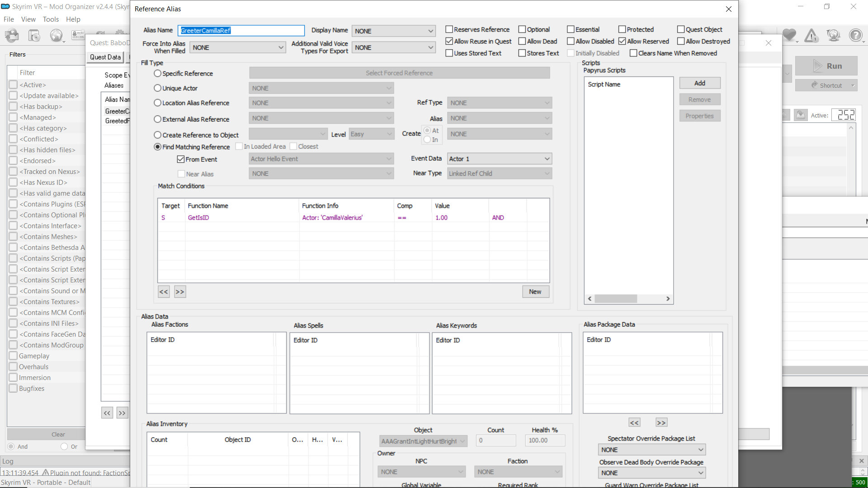
Task: Close the Quest window behind the dialog
Action: (769, 43)
